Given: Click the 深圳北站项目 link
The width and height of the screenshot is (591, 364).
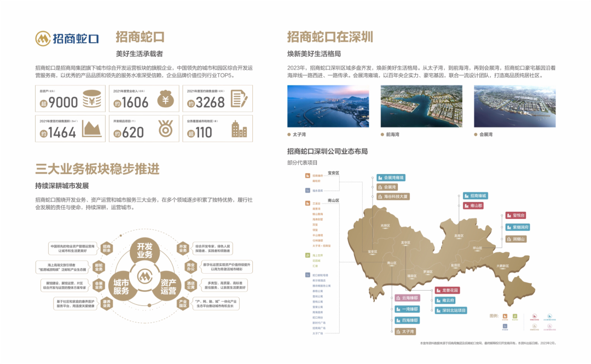Looking at the screenshot, I should click(450, 309).
